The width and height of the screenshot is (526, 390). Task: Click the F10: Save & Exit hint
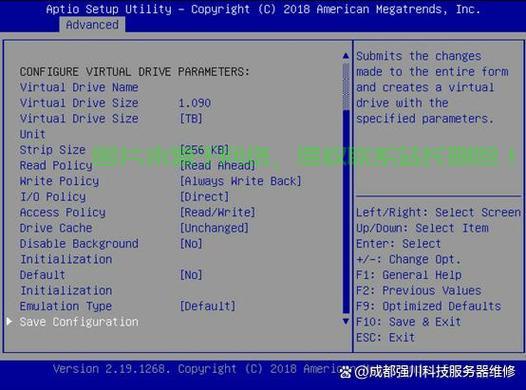click(409, 322)
